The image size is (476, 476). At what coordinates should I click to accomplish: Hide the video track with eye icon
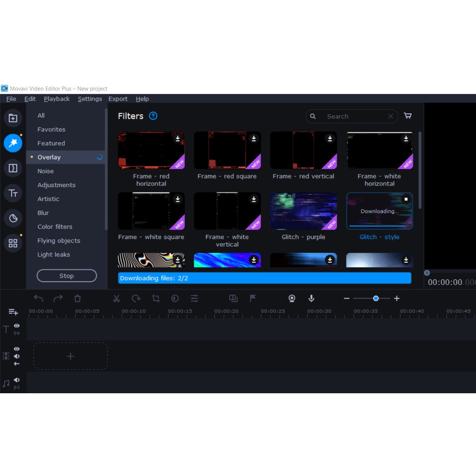(x=17, y=349)
